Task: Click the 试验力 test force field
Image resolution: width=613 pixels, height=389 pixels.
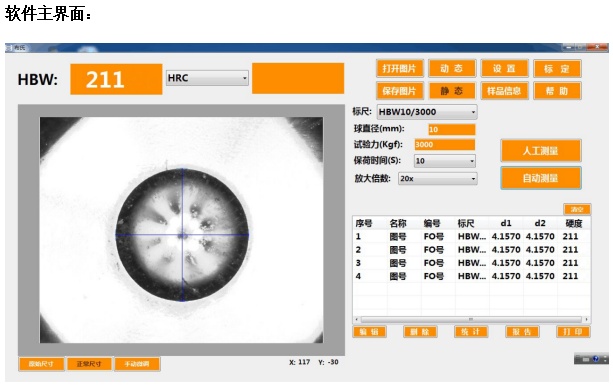Action: 445,145
